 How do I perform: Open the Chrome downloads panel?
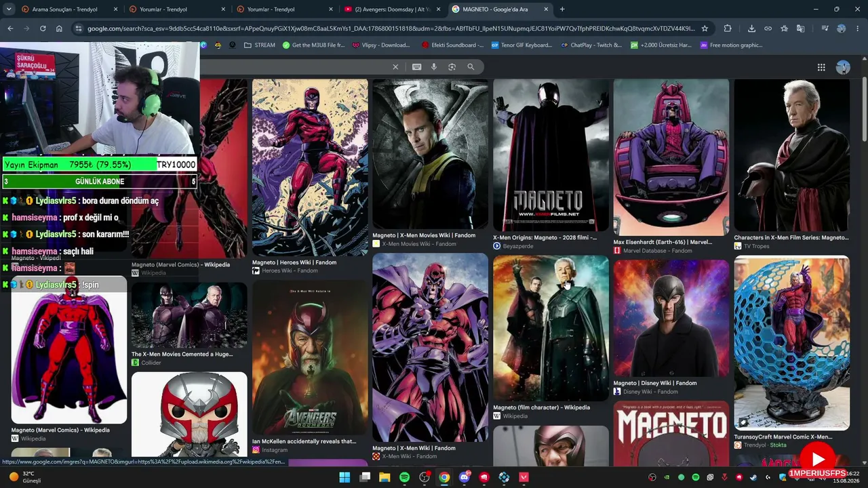(751, 28)
